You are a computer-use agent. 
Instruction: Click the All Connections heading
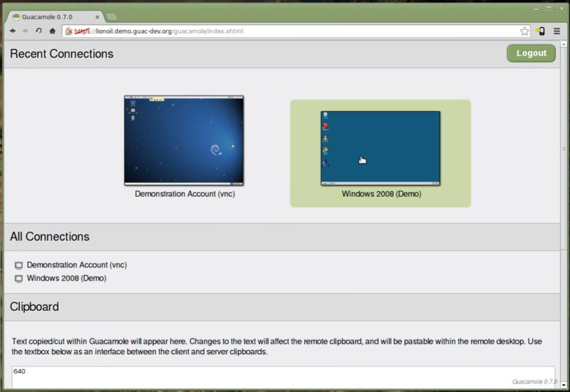[50, 237]
